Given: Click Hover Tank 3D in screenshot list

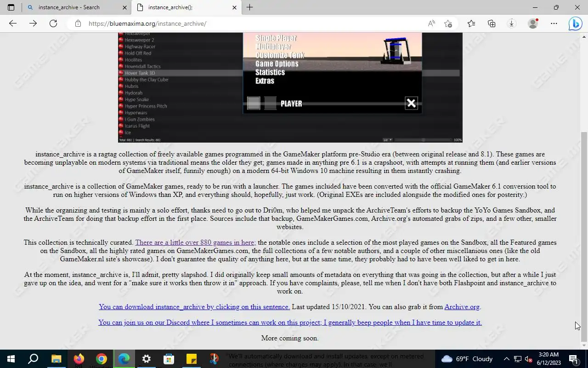Looking at the screenshot, I should [x=140, y=73].
